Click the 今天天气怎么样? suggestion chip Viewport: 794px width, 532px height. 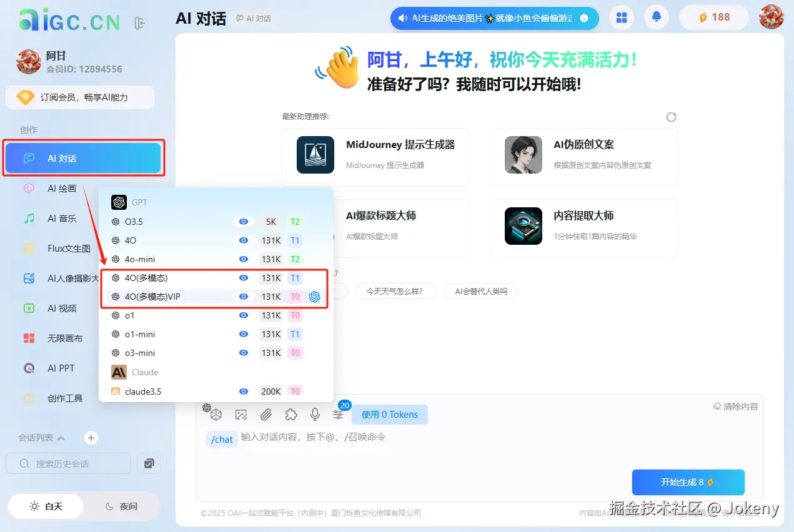[395, 291]
